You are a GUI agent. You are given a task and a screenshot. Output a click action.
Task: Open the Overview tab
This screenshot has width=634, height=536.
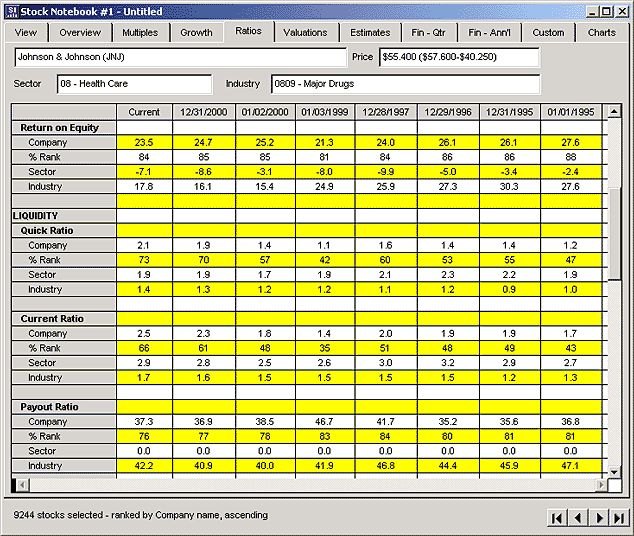click(x=80, y=32)
